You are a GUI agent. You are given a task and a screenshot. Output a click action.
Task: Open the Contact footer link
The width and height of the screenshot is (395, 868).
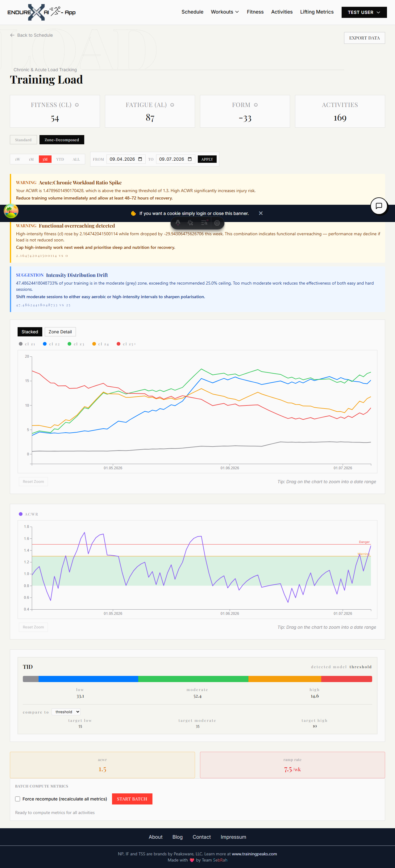[x=202, y=837]
